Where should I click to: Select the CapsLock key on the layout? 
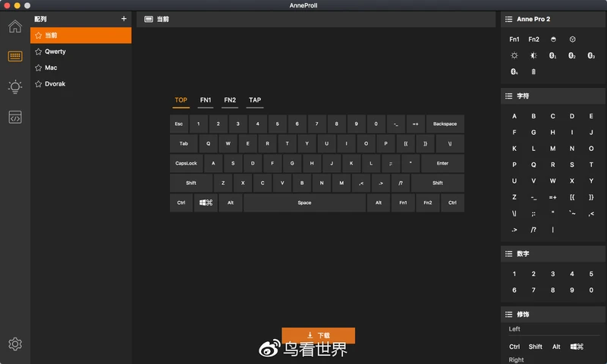pos(186,163)
